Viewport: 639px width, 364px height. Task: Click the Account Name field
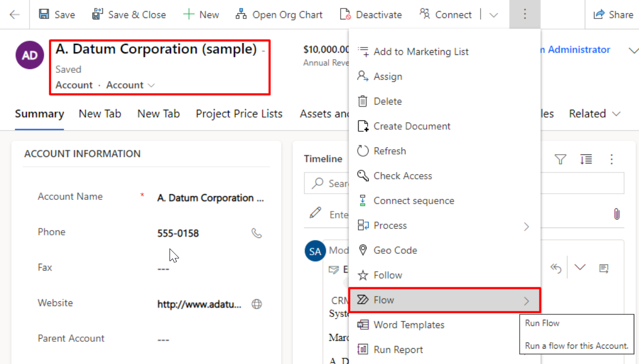pyautogui.click(x=211, y=198)
